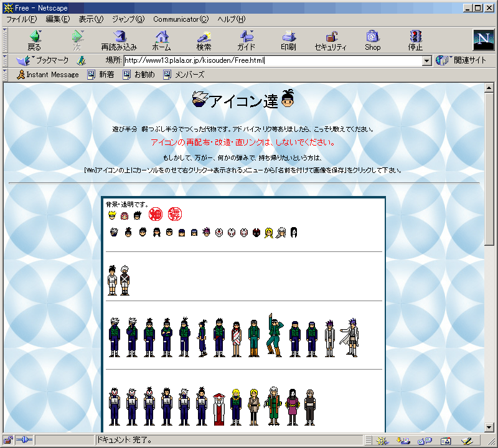Print the page using 印刷
The height and width of the screenshot is (448, 498).
[x=288, y=40]
